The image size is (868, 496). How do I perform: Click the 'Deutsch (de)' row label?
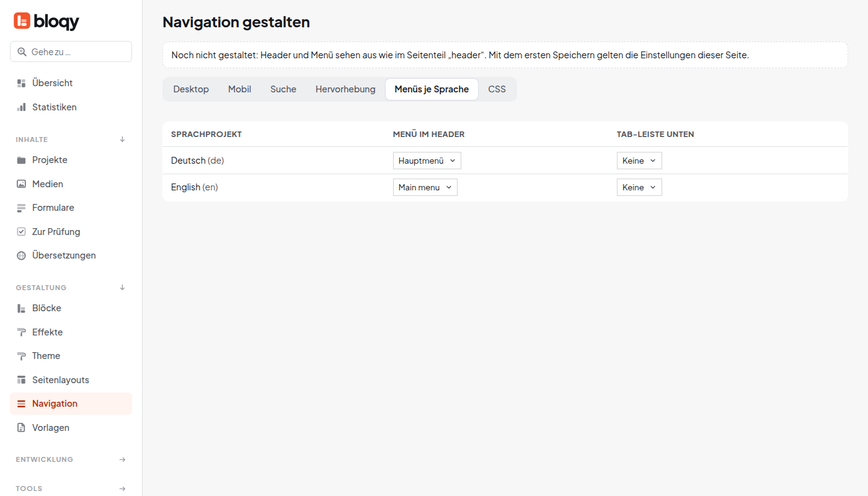(197, 161)
